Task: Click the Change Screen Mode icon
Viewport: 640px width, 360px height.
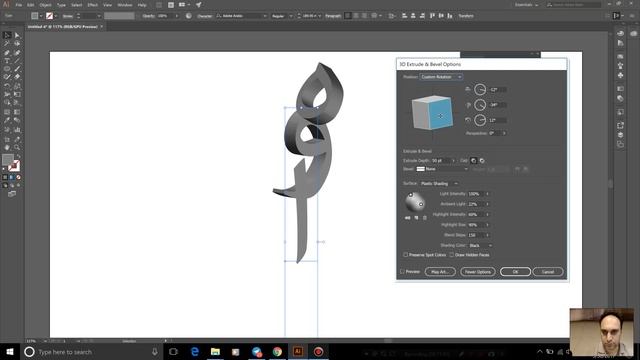Action: click(x=12, y=194)
